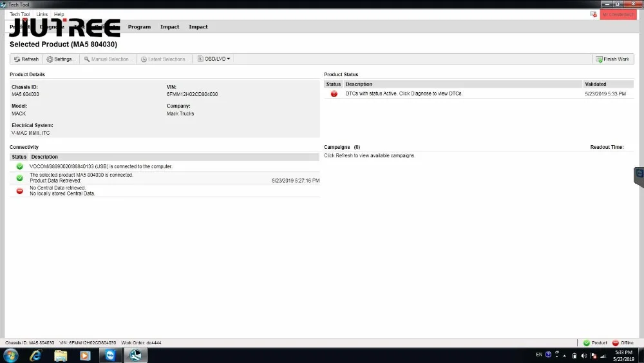644x363 pixels.
Task: Click the red user name button
Action: pyautogui.click(x=618, y=15)
